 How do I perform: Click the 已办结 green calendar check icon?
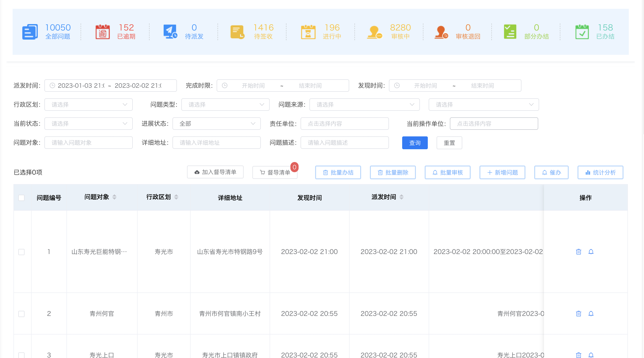(582, 32)
